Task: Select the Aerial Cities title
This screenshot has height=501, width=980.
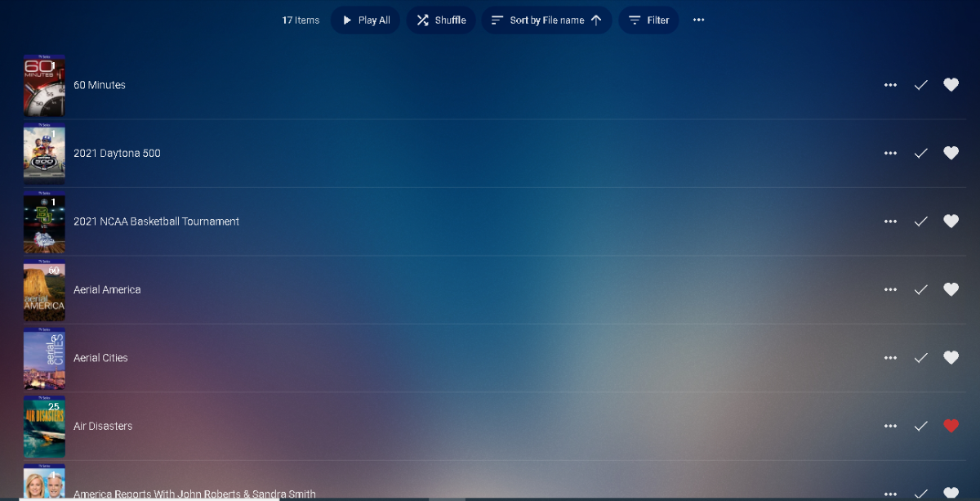Action: pyautogui.click(x=100, y=358)
